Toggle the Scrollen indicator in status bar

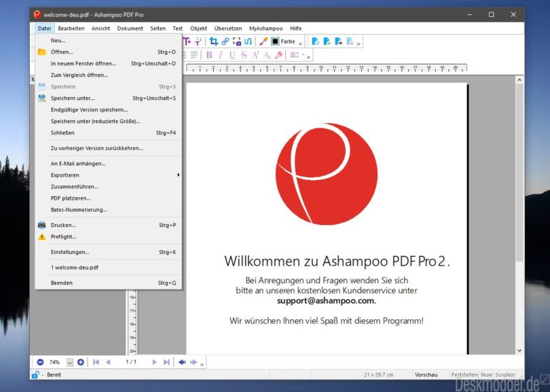504,374
